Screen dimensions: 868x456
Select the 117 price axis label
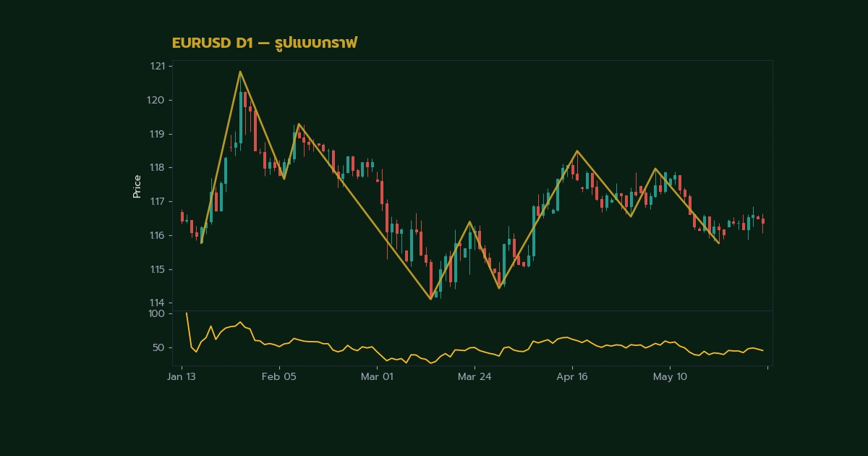[158, 201]
